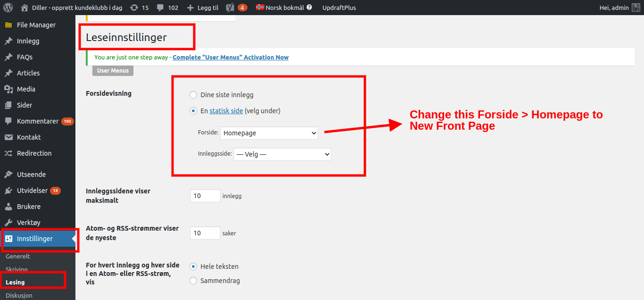
Task: Click the Yoast SEO icon in admin bar
Action: (x=231, y=8)
